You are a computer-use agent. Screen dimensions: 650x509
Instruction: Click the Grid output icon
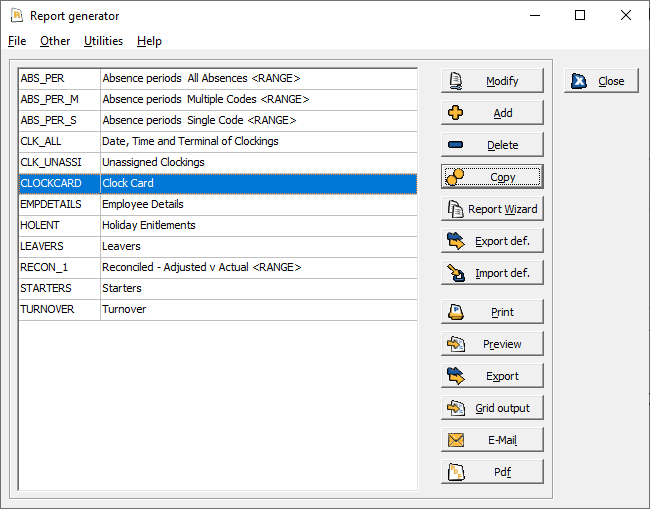456,408
